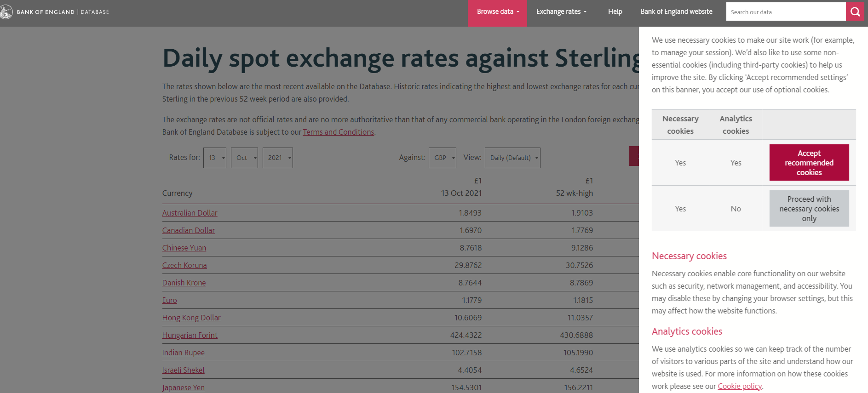Open the Canadian Dollar link
868x393 pixels.
point(188,230)
